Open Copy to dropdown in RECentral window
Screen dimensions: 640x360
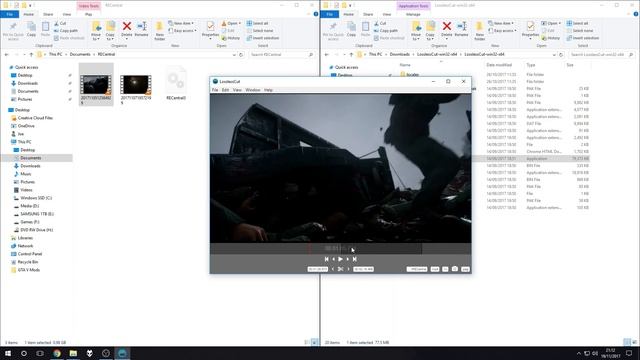click(110, 31)
